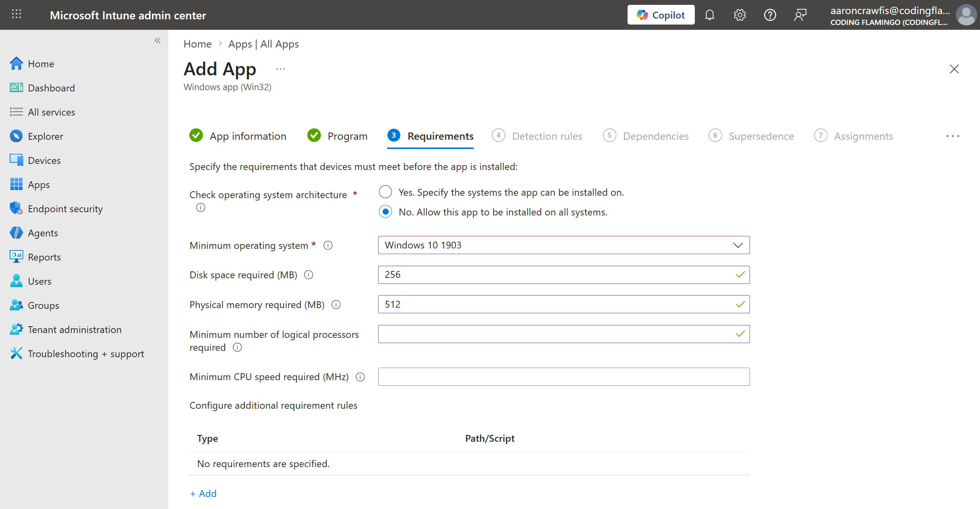Launch Copilot from the top bar
The image size is (980, 509).
[661, 14]
